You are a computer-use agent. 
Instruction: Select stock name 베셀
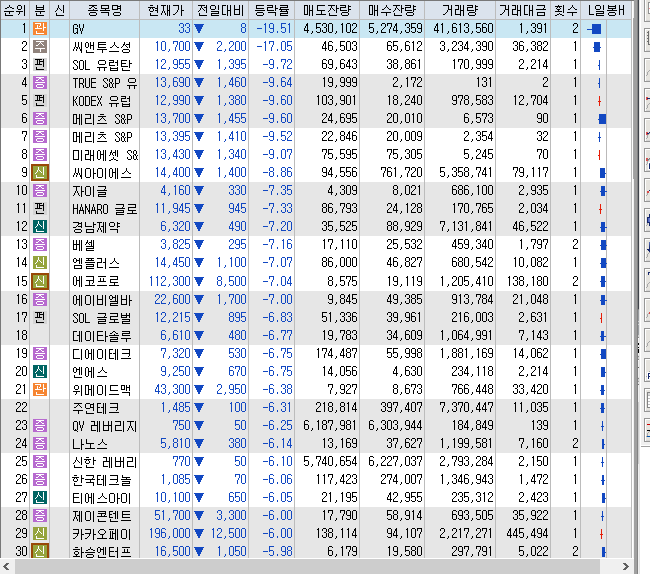pos(84,245)
